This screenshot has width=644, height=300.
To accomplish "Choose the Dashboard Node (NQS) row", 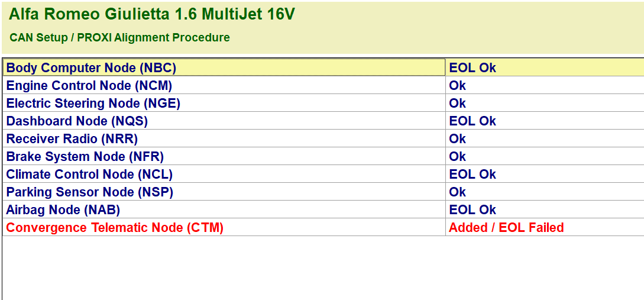I will [77, 121].
